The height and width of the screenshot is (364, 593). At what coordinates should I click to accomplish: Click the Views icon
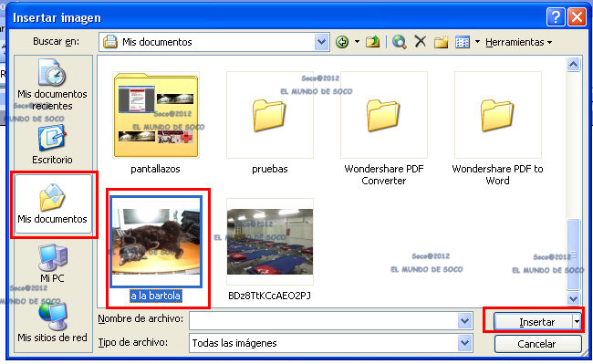[463, 42]
